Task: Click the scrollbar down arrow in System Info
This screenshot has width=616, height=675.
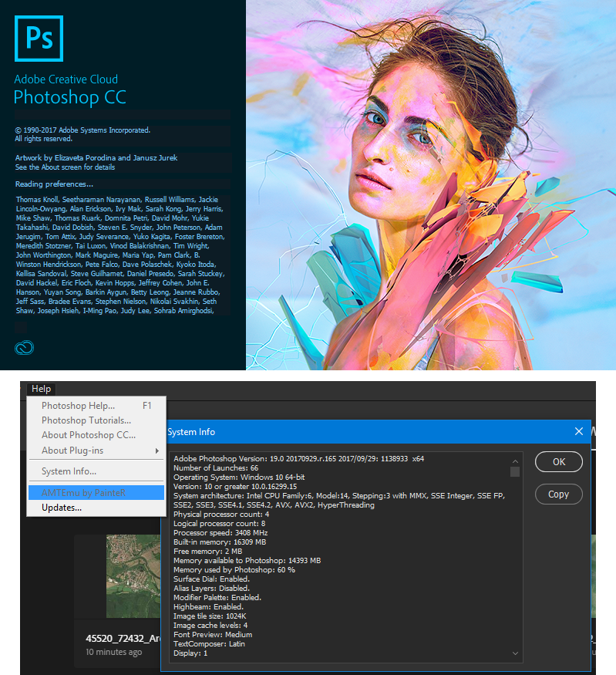Action: pyautogui.click(x=515, y=653)
